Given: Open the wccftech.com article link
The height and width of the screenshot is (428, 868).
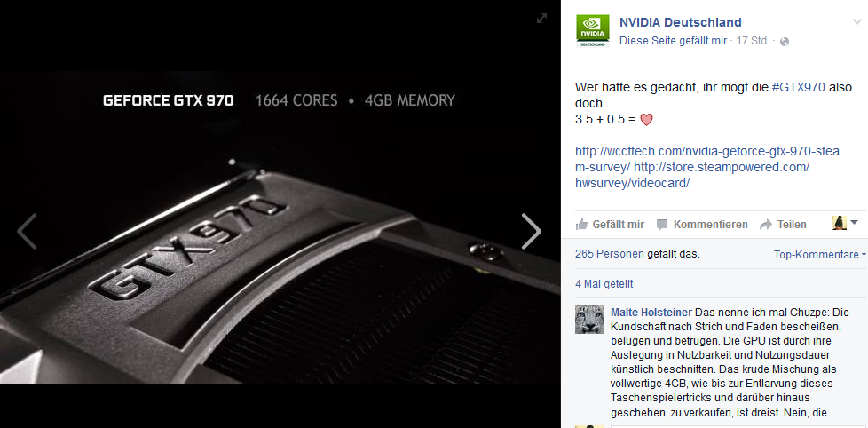Looking at the screenshot, I should pos(706,158).
